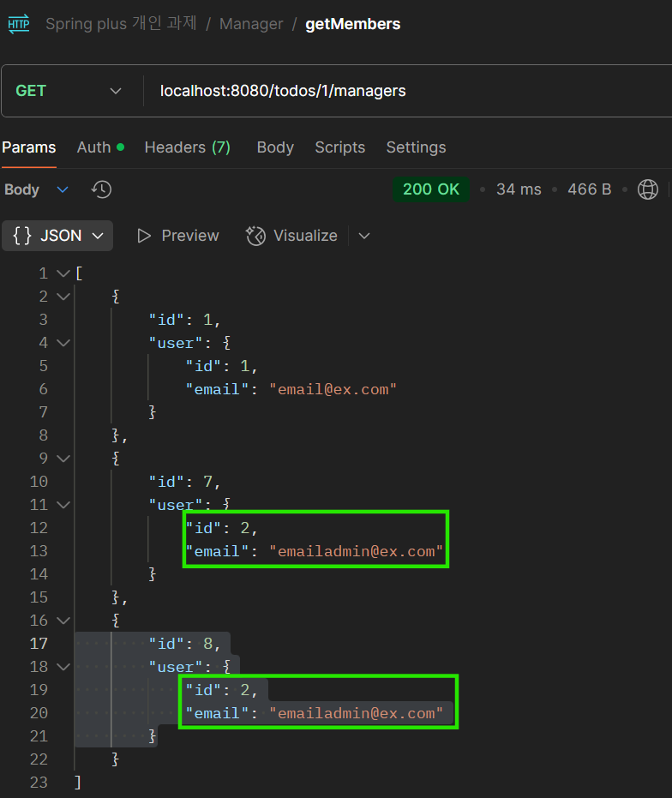Screen dimensions: 672x798
Task: Switch to the Params tab
Action: pos(29,147)
